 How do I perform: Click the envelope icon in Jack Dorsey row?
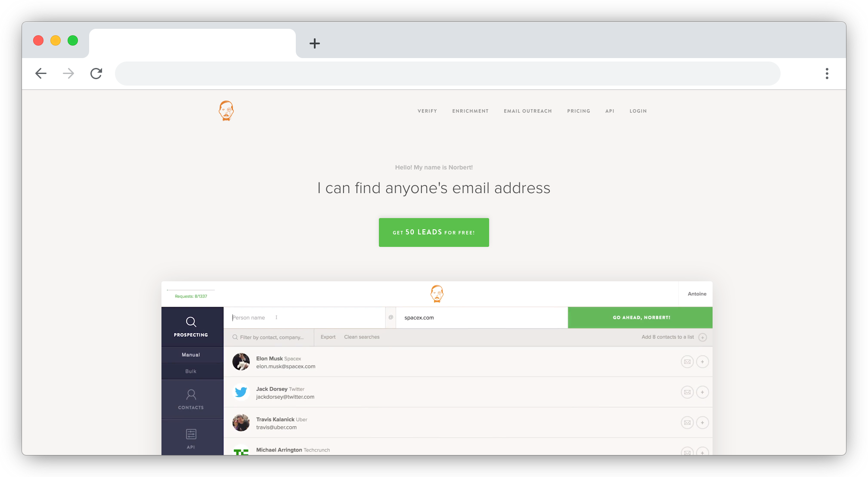(x=687, y=392)
